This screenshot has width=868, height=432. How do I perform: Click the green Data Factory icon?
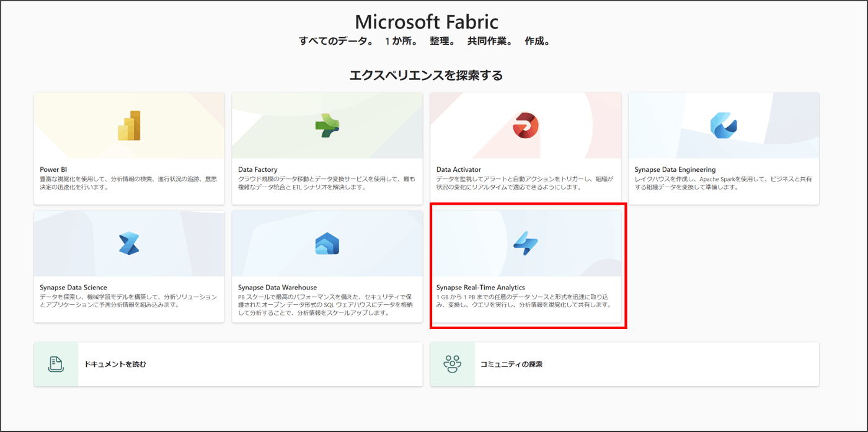[x=327, y=126]
